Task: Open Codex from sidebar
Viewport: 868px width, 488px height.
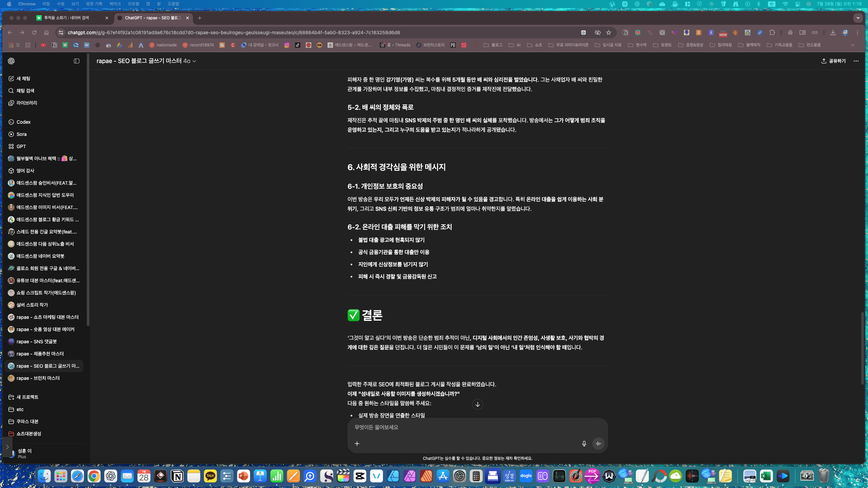Action: tap(44, 122)
